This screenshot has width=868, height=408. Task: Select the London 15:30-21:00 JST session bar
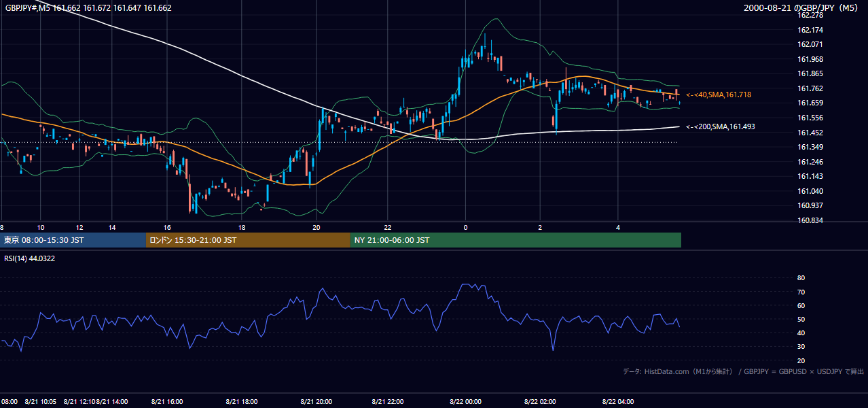tap(248, 240)
